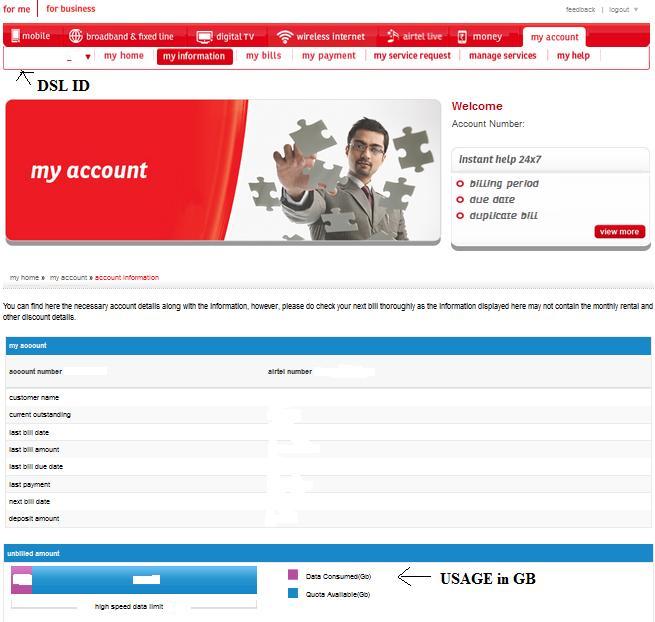
Task: Click the money wallet icon
Action: pyautogui.click(x=462, y=36)
